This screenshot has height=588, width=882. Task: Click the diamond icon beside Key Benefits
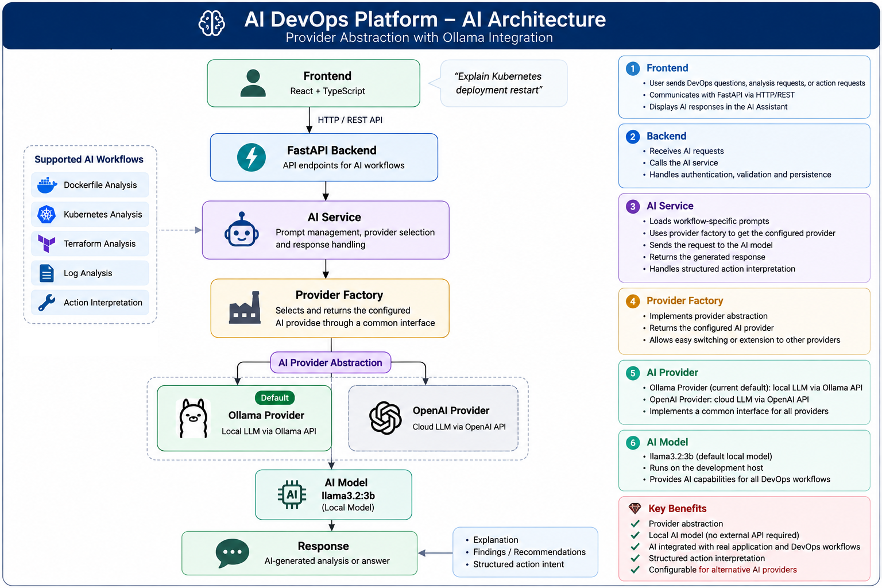click(x=635, y=508)
